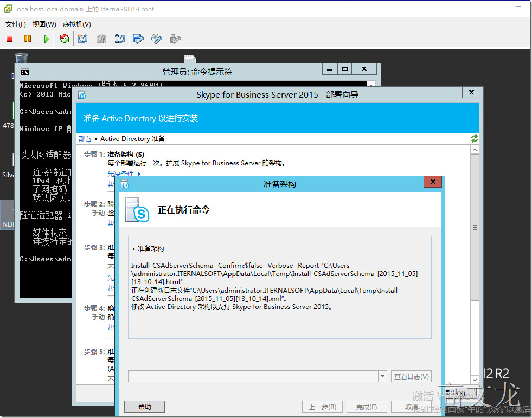Suspend the VM with the pause icon
The width and height of the screenshot is (532, 418).
(x=28, y=38)
